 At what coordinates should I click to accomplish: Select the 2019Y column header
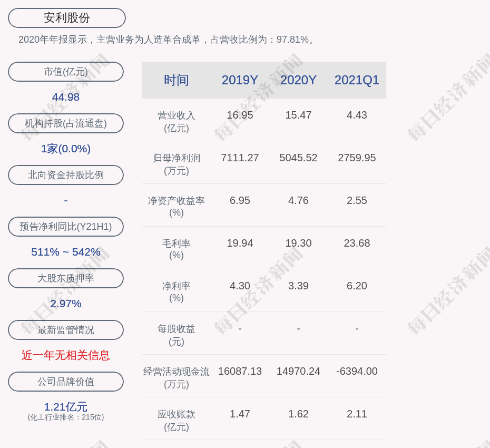click(240, 80)
